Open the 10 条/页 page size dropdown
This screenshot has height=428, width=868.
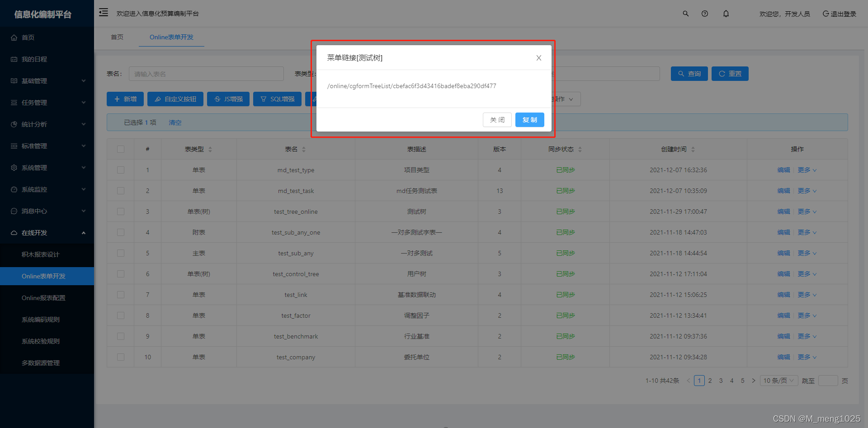(x=779, y=381)
